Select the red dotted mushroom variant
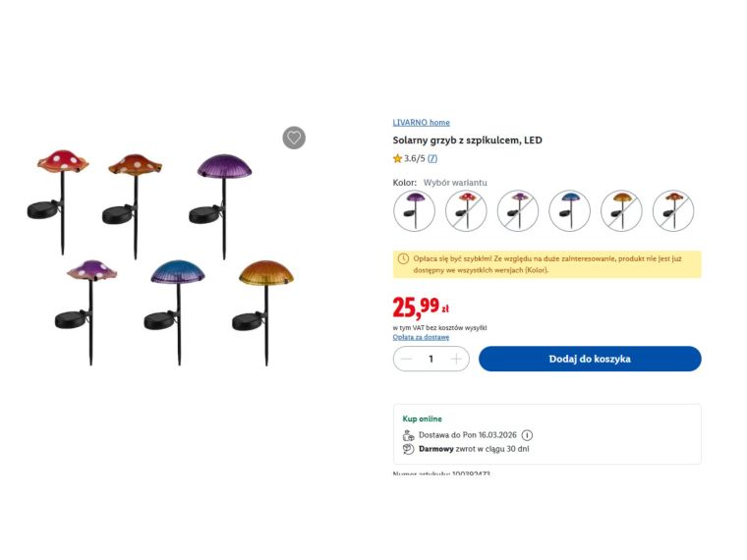 click(x=466, y=210)
